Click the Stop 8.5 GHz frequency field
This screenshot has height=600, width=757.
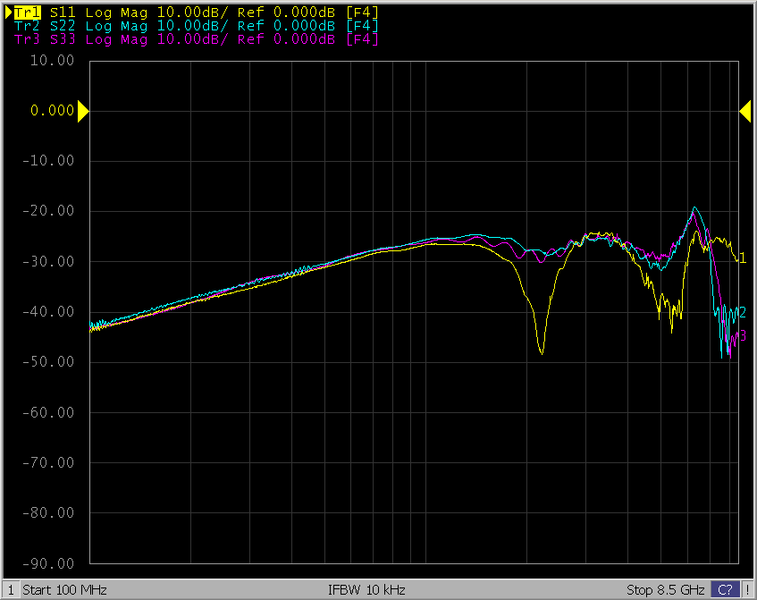coord(666,590)
